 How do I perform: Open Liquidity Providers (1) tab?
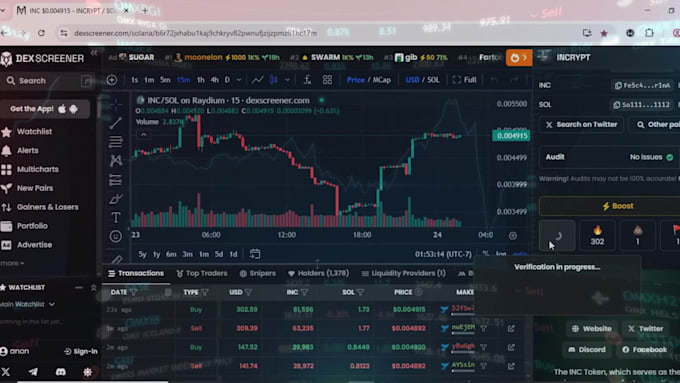pyautogui.click(x=403, y=273)
